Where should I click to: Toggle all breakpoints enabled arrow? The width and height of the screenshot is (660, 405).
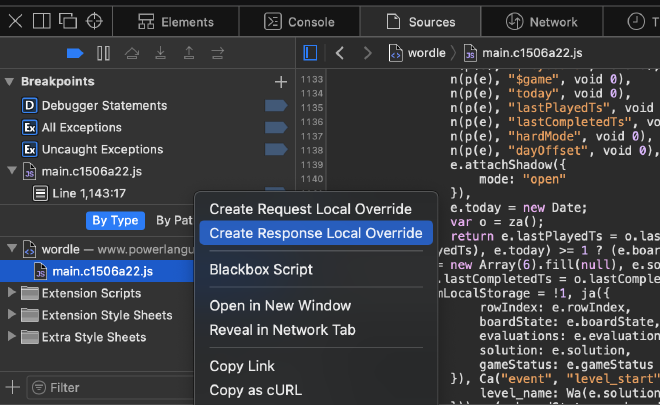click(x=75, y=53)
